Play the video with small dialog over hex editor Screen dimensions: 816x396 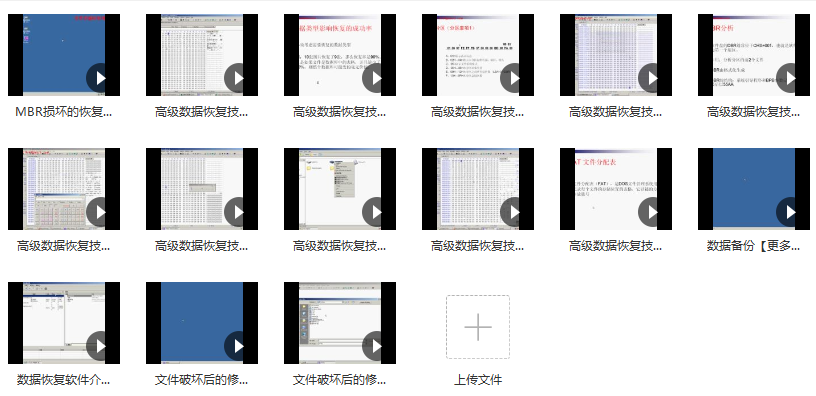[238, 212]
